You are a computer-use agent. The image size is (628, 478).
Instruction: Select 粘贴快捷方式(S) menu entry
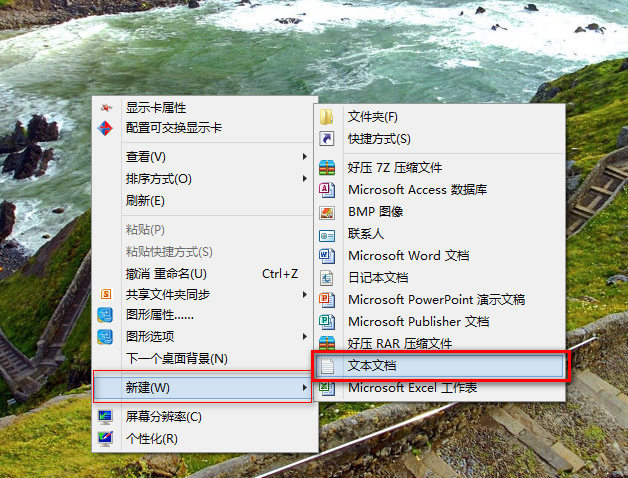tap(204, 252)
